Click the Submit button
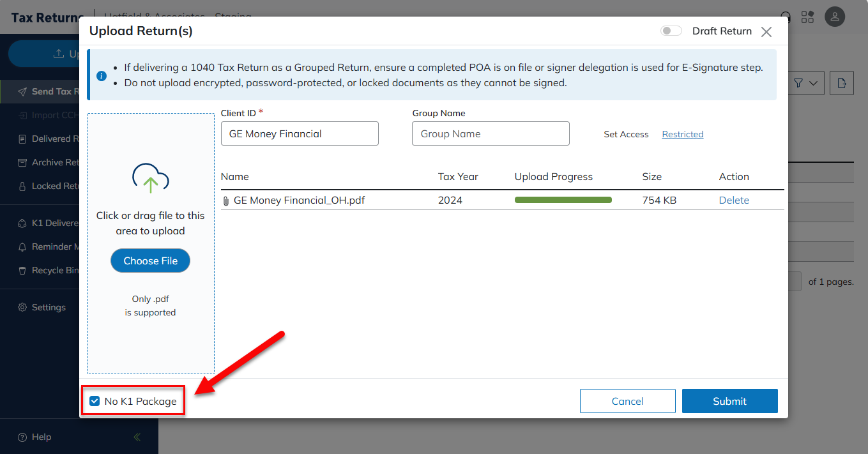Screen dimensions: 868x454 click(729, 401)
